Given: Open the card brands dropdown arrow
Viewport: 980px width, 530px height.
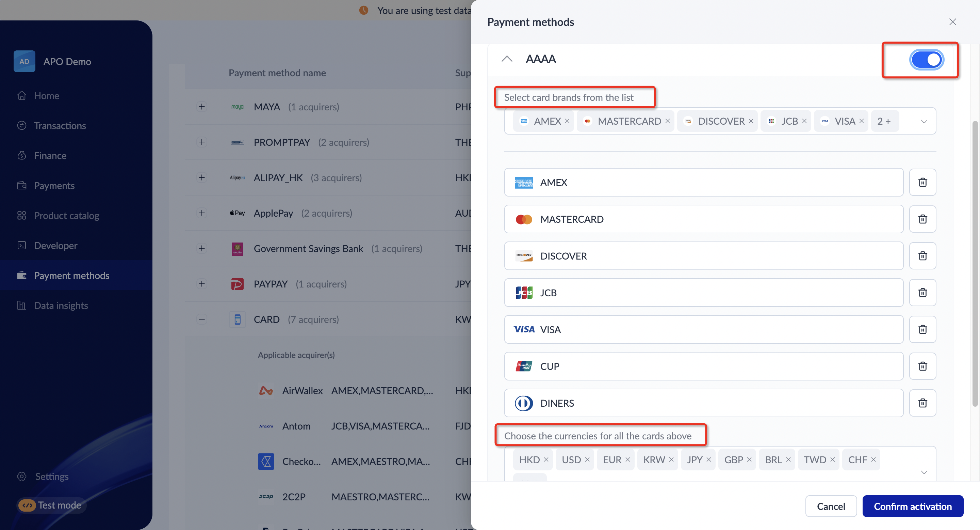Looking at the screenshot, I should pyautogui.click(x=924, y=122).
